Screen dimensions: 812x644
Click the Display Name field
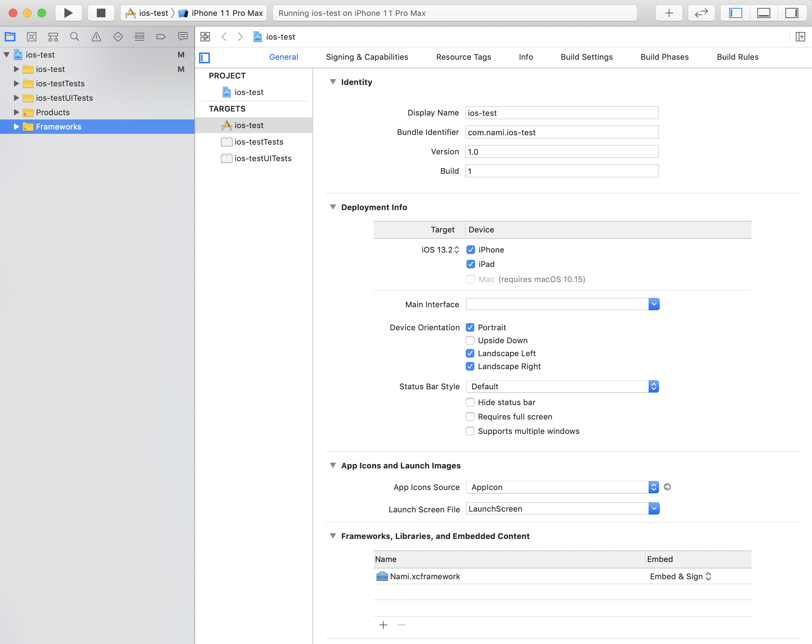562,113
